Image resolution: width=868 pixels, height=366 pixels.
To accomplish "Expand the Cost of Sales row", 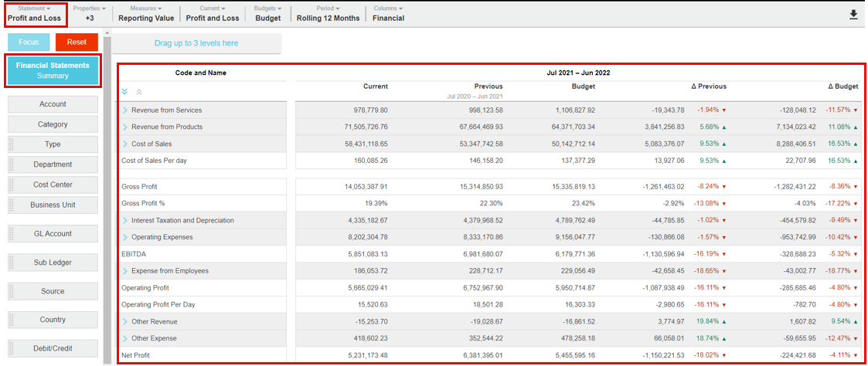I will point(125,144).
